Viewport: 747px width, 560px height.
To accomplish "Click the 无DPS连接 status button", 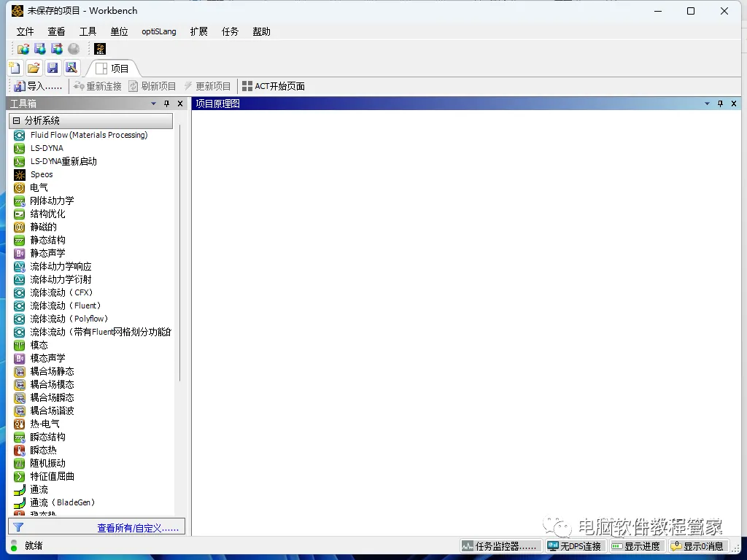I will pos(576,546).
